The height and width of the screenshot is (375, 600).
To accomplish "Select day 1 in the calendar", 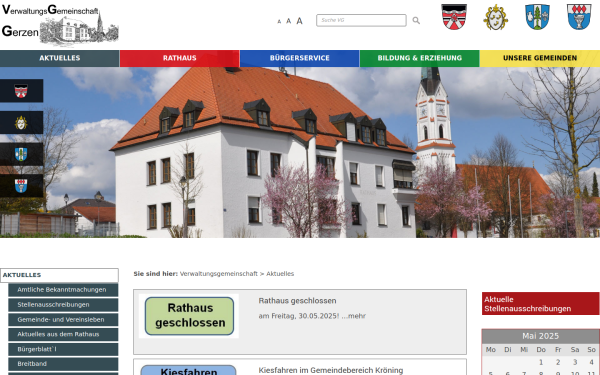I will [541, 362].
